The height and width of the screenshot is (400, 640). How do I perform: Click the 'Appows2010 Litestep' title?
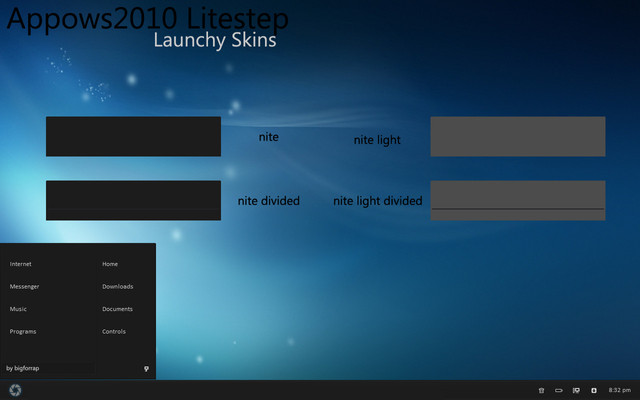click(148, 19)
